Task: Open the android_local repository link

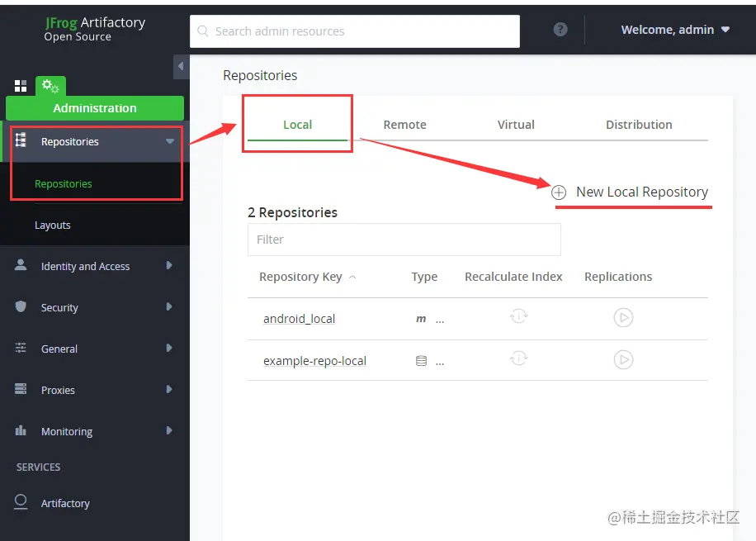Action: 299,319
